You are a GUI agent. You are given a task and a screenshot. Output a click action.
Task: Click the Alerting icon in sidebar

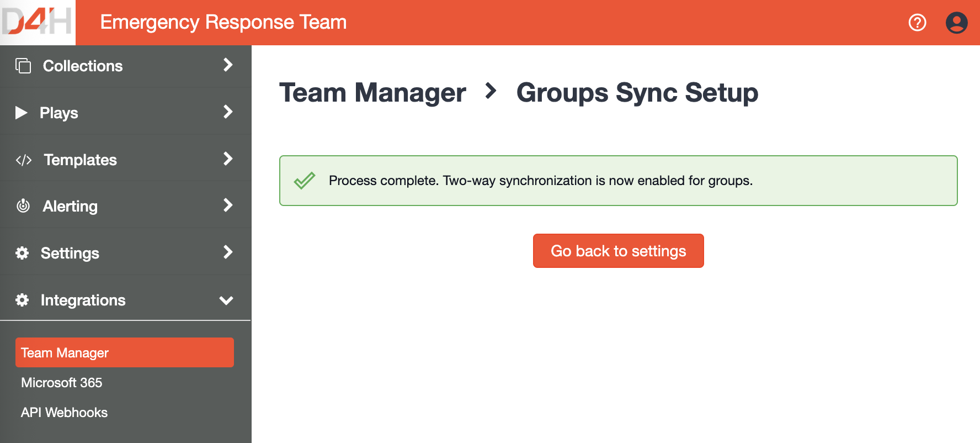tap(23, 206)
